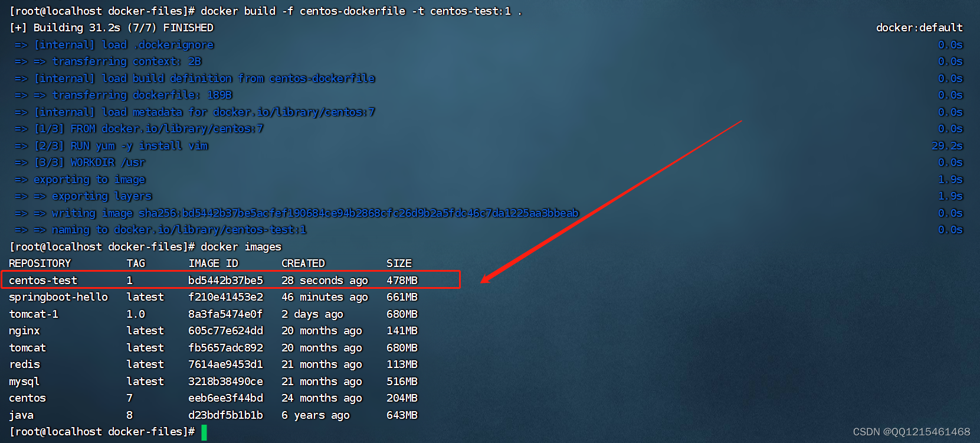Click the '2 days ago' created value

coord(313,314)
